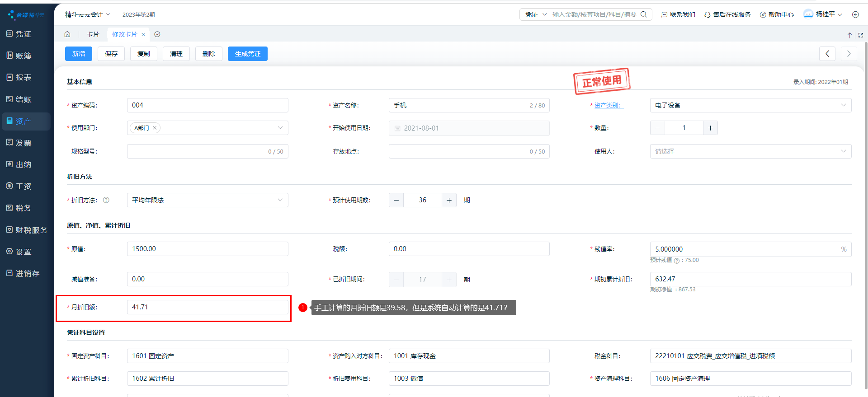Click the logout icon at top right
Viewport: 868px width, 397px height.
click(855, 14)
